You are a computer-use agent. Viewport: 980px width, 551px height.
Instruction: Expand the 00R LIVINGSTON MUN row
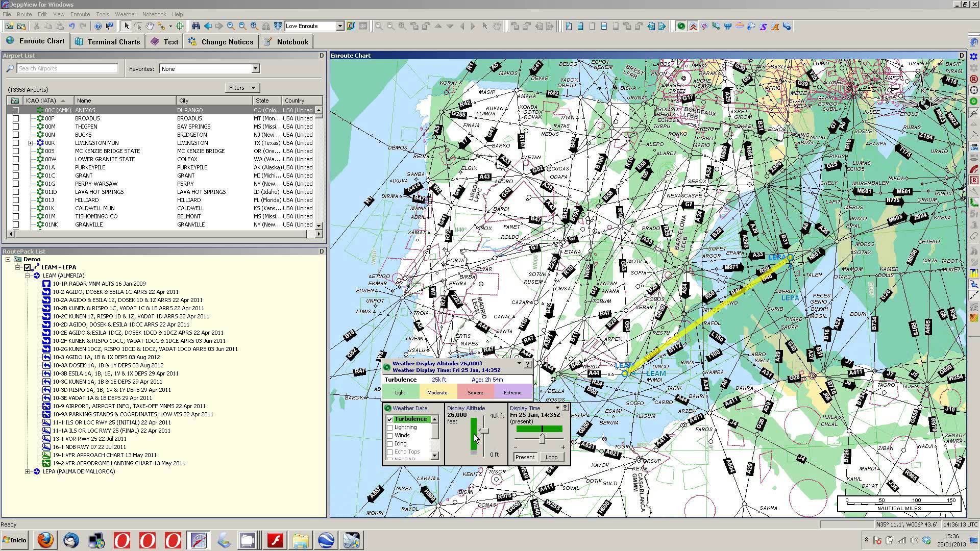[x=30, y=143]
